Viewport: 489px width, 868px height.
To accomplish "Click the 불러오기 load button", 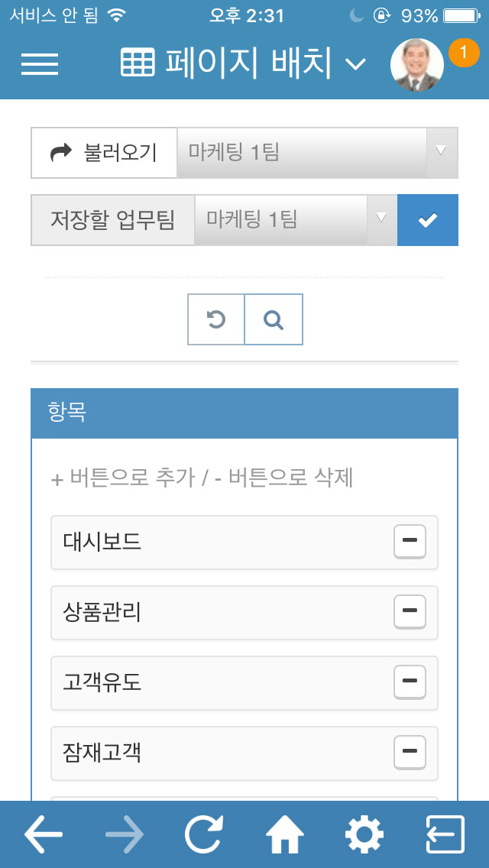I will coord(104,153).
